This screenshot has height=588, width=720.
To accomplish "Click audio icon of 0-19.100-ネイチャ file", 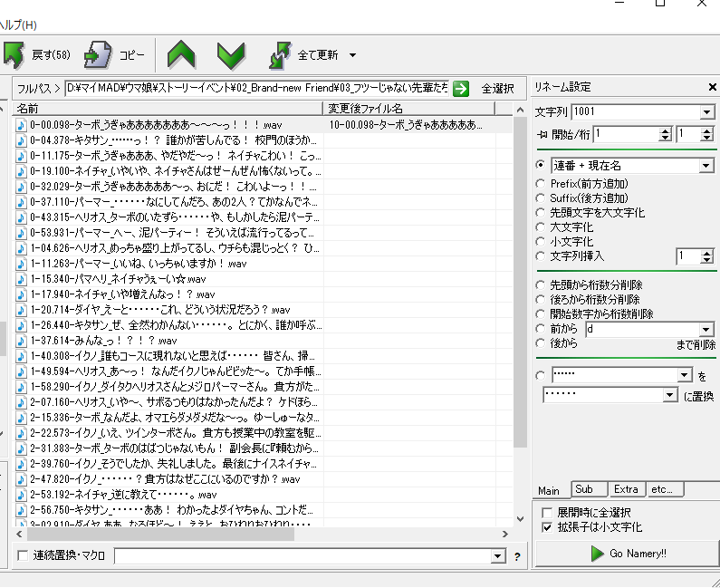I will pos(21,171).
